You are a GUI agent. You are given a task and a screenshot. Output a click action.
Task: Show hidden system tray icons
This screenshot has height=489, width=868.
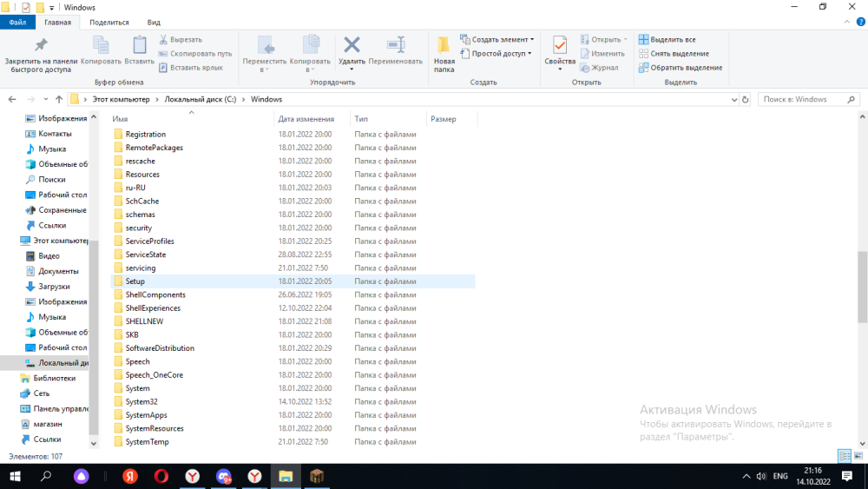(x=746, y=476)
